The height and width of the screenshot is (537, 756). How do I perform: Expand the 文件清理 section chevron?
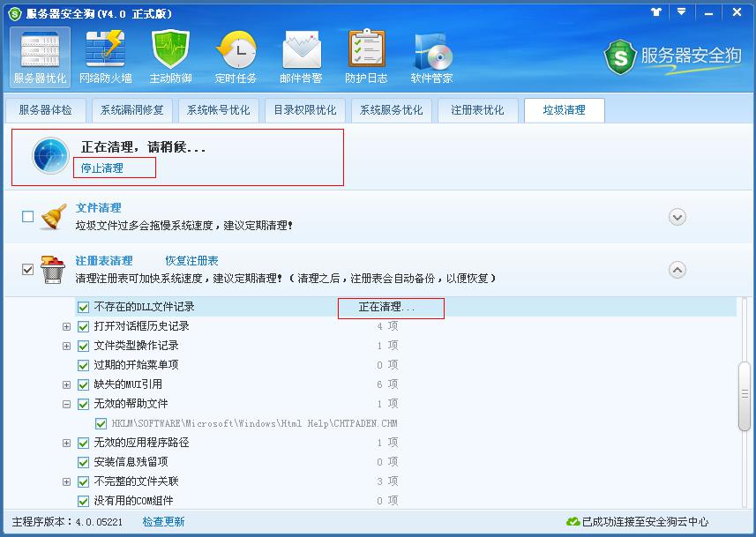tap(677, 214)
